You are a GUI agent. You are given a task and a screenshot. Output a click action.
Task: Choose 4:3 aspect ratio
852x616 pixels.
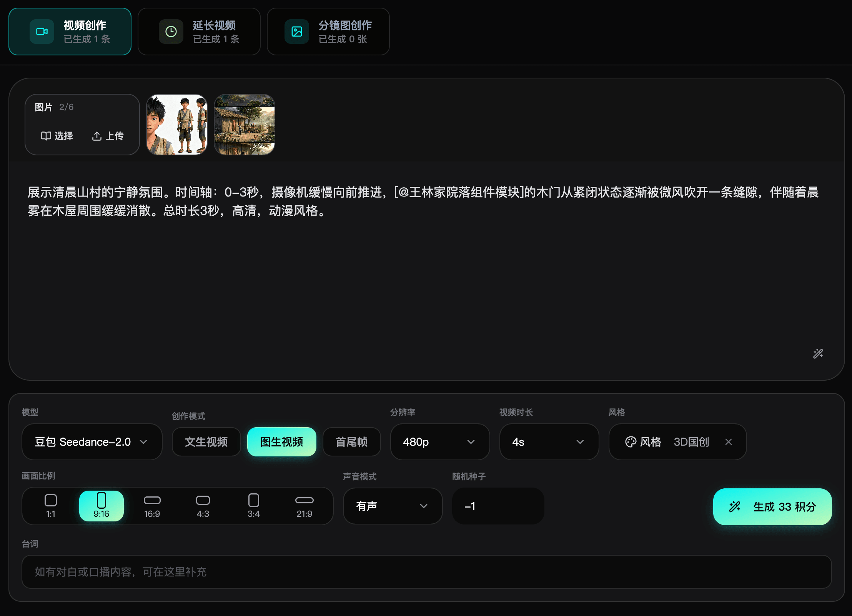[203, 506]
